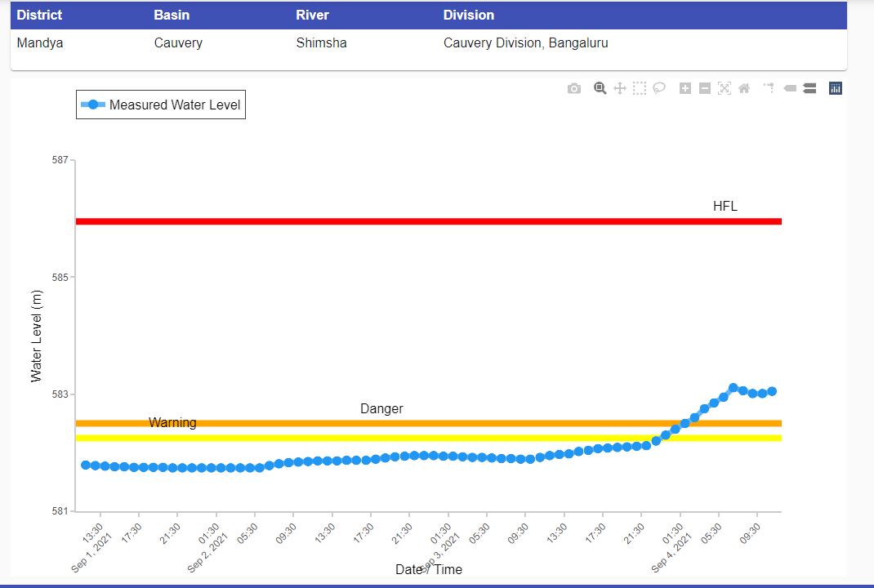Click the 587 y-axis tick label

pos(60,160)
